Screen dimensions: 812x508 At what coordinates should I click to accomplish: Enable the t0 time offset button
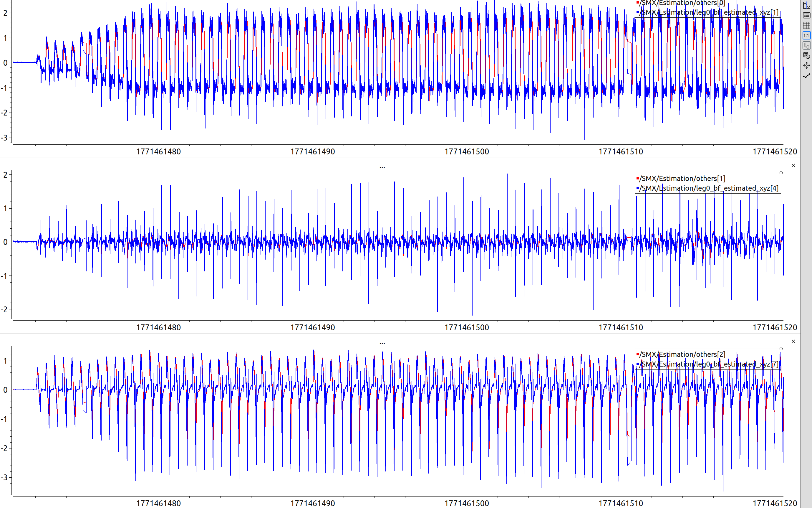coord(806,45)
